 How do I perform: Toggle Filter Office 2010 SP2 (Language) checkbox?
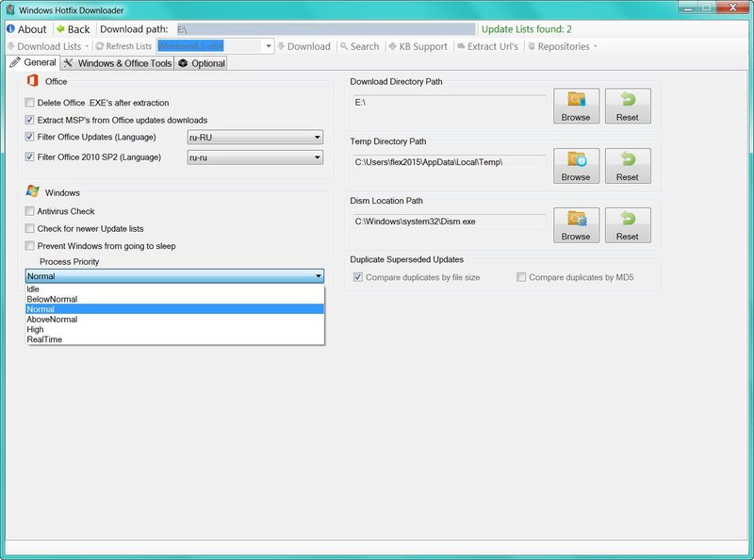30,156
